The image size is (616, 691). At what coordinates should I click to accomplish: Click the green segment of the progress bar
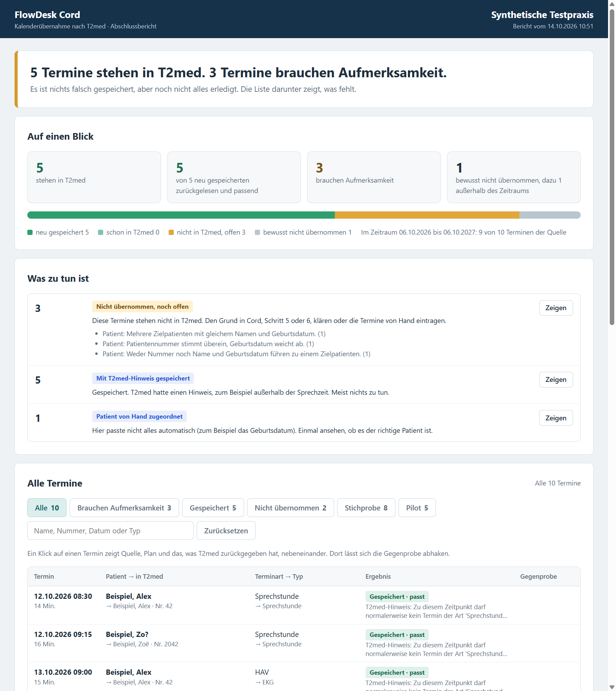pos(181,215)
